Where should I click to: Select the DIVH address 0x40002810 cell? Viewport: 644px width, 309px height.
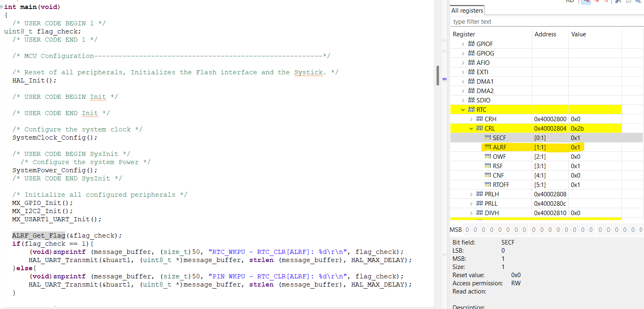click(550, 213)
